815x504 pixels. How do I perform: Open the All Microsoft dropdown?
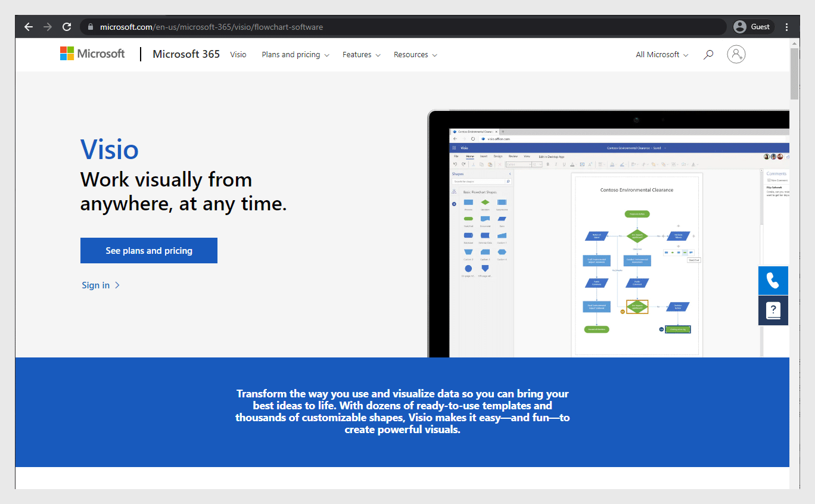click(x=662, y=54)
